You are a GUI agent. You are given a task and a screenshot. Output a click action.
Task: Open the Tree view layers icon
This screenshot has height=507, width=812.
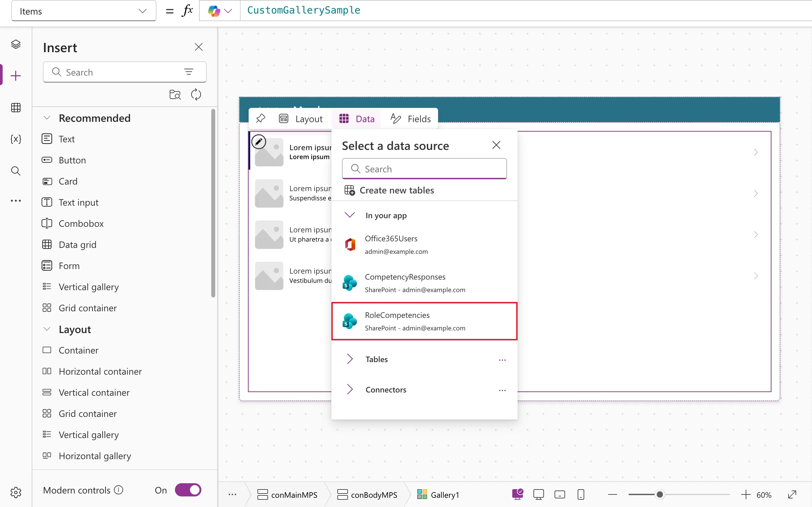click(x=16, y=44)
